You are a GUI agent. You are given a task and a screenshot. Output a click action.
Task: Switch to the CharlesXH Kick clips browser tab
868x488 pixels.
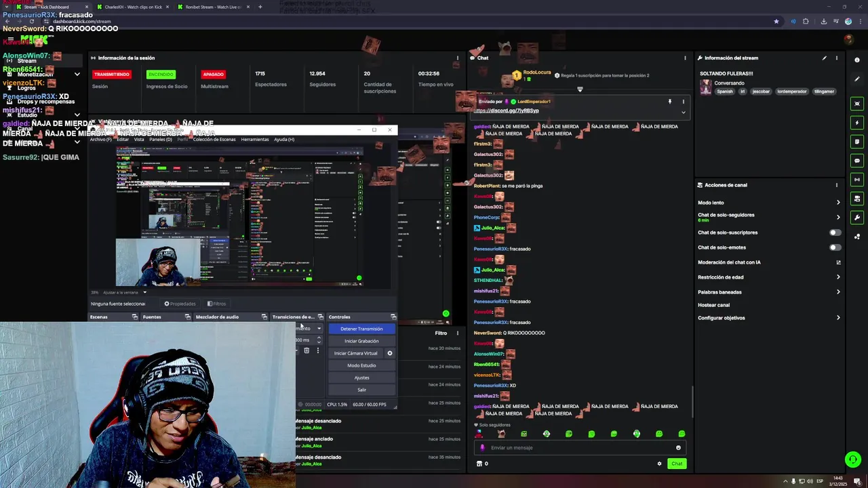133,7
